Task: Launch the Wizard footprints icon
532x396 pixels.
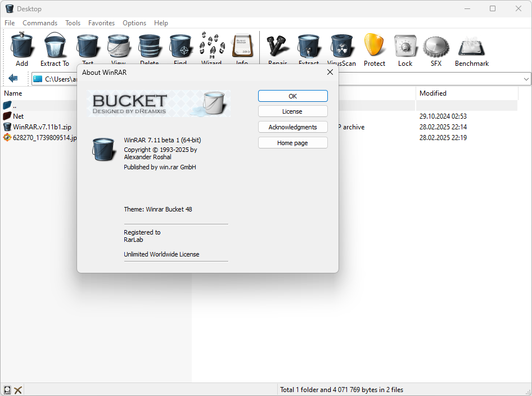Action: tap(211, 45)
